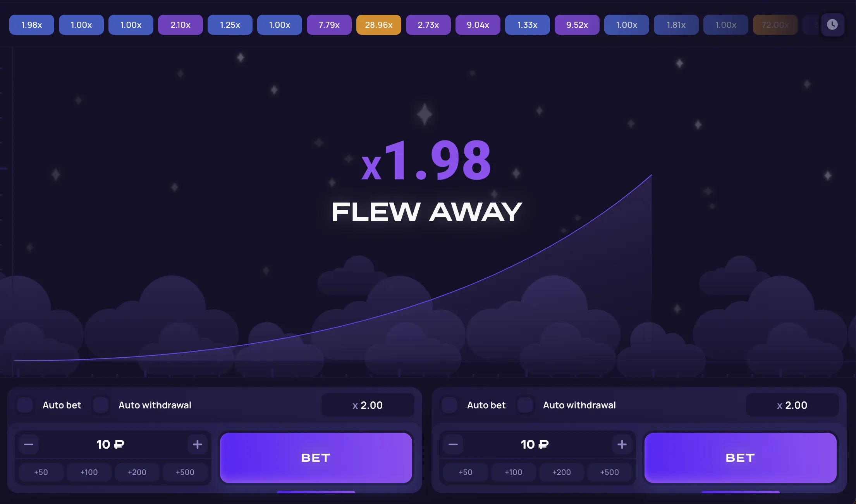Click the 28.96x multiplier badge
This screenshot has height=504, width=856.
point(379,25)
